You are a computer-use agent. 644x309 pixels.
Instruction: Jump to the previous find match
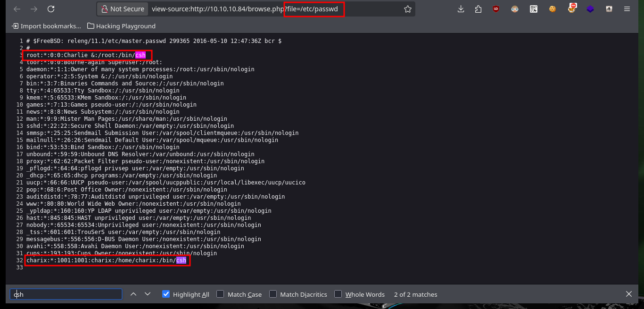pyautogui.click(x=133, y=294)
